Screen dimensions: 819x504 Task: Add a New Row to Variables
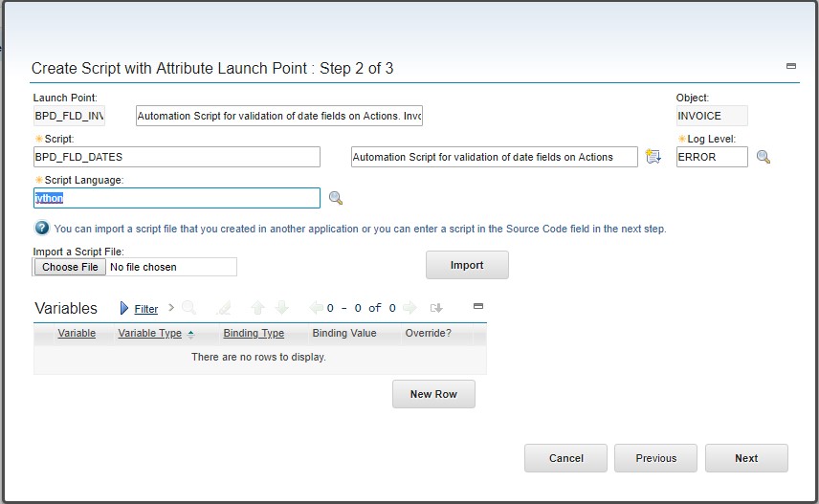[433, 394]
